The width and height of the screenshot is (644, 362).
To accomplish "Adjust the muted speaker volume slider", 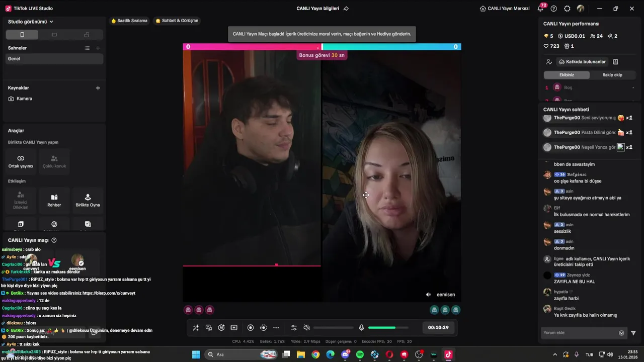I will [x=333, y=328].
